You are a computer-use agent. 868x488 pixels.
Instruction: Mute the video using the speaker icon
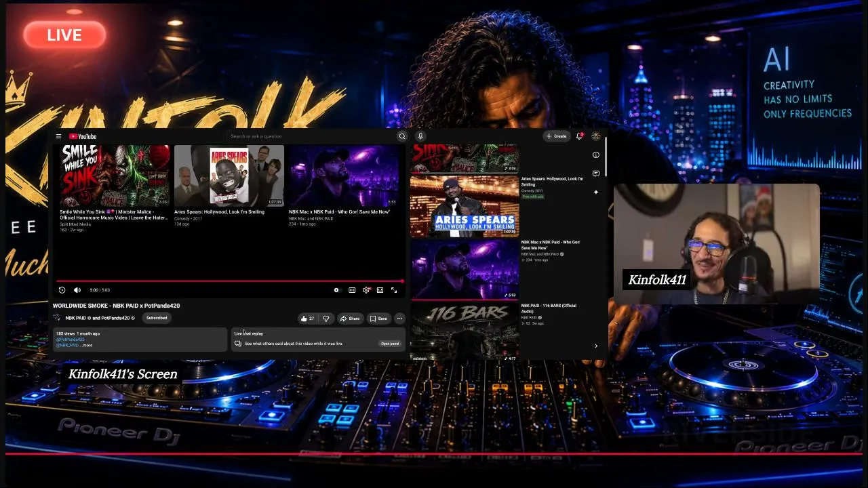point(77,290)
